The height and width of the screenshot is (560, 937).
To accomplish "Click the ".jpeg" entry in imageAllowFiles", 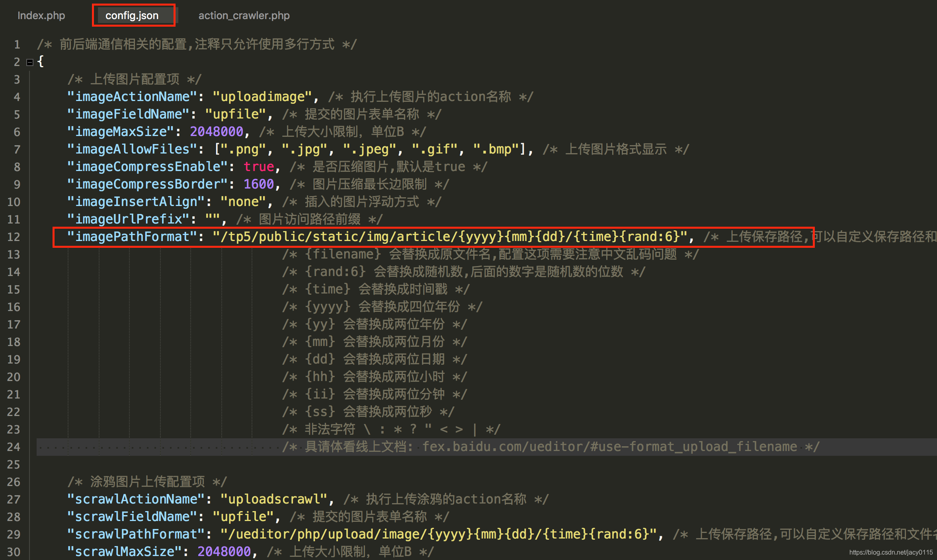I will (x=370, y=149).
